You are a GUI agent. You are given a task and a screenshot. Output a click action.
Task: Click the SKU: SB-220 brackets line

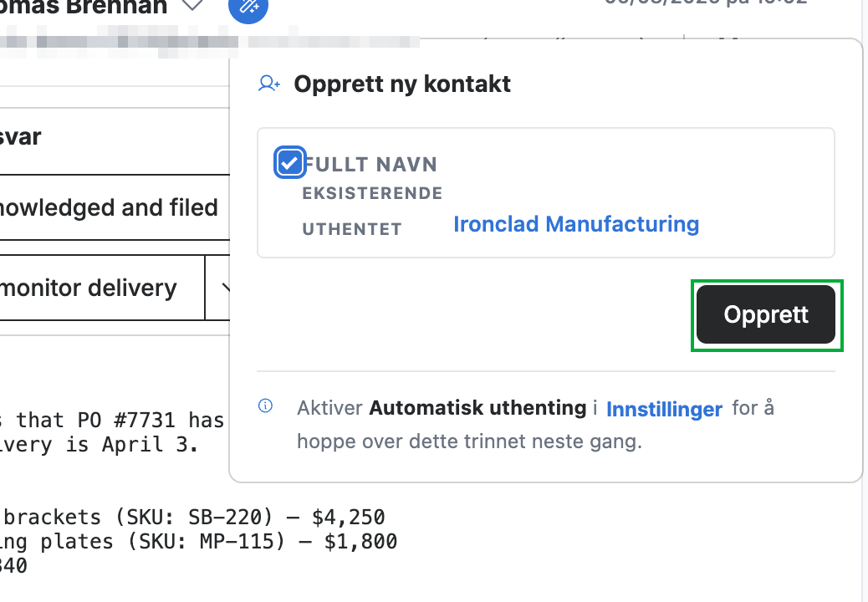click(x=192, y=518)
